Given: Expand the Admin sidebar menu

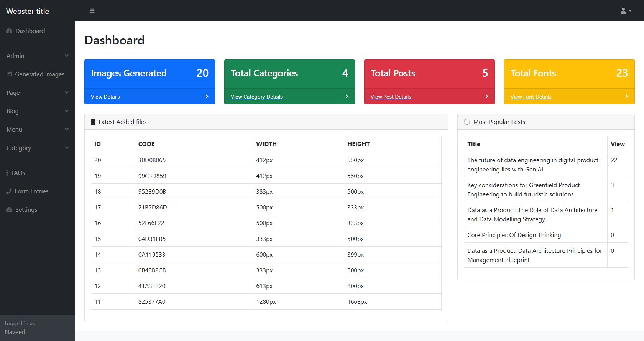Looking at the screenshot, I should 38,56.
